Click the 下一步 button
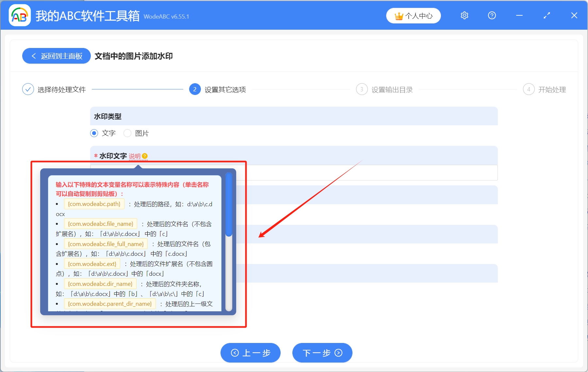 [322, 353]
